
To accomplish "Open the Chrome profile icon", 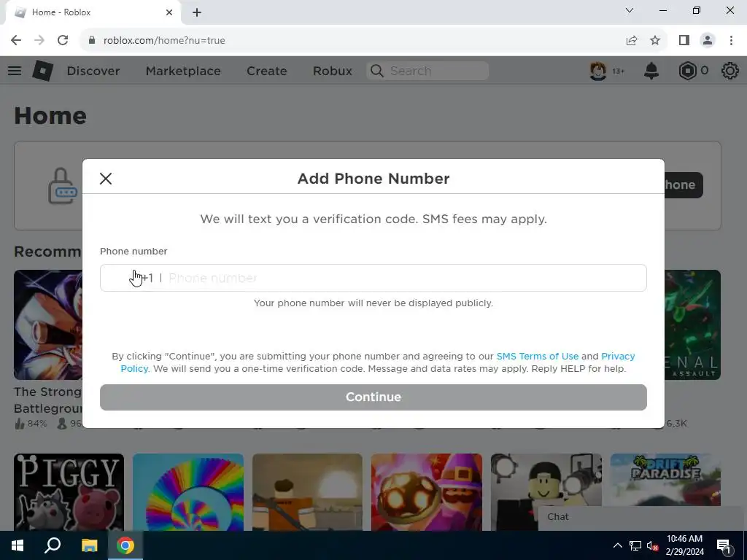I will pos(708,41).
